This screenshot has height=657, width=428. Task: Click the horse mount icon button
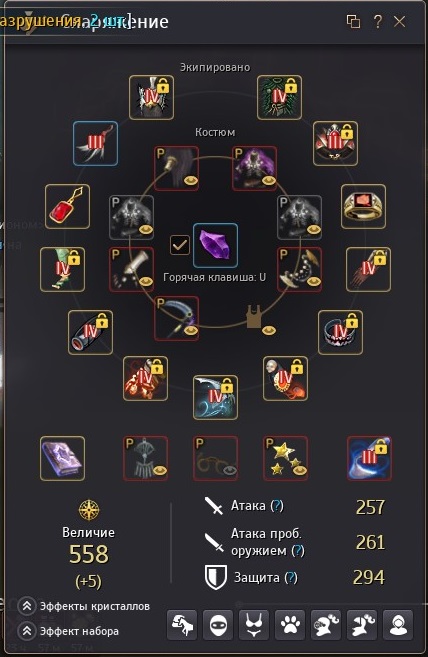coord(182,626)
